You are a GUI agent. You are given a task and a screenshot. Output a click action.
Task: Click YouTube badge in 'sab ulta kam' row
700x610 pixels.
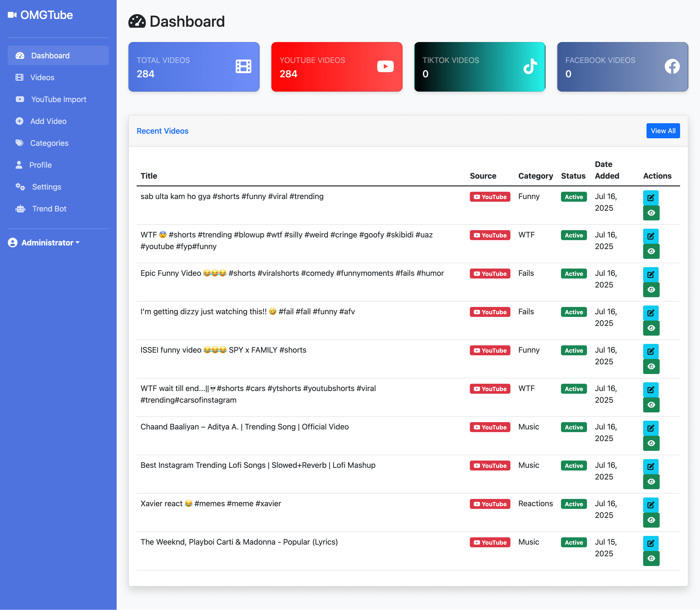point(490,197)
